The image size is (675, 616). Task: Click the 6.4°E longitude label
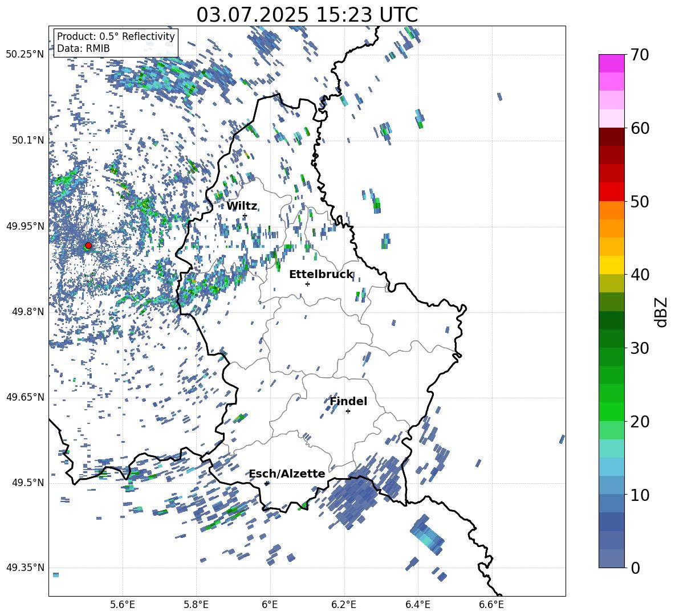click(417, 605)
